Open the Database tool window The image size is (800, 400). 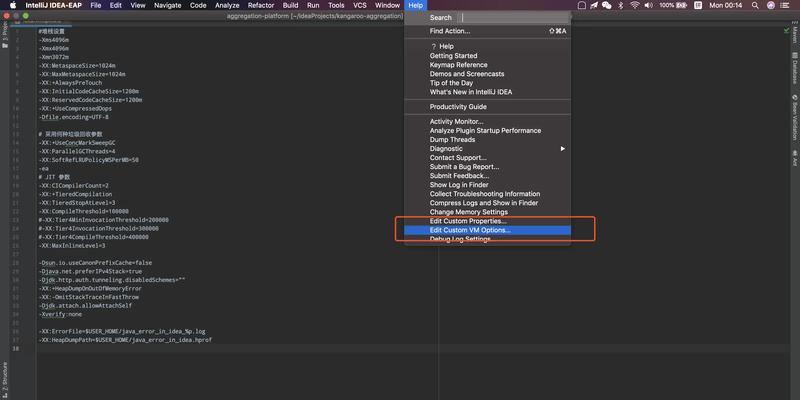[795, 68]
